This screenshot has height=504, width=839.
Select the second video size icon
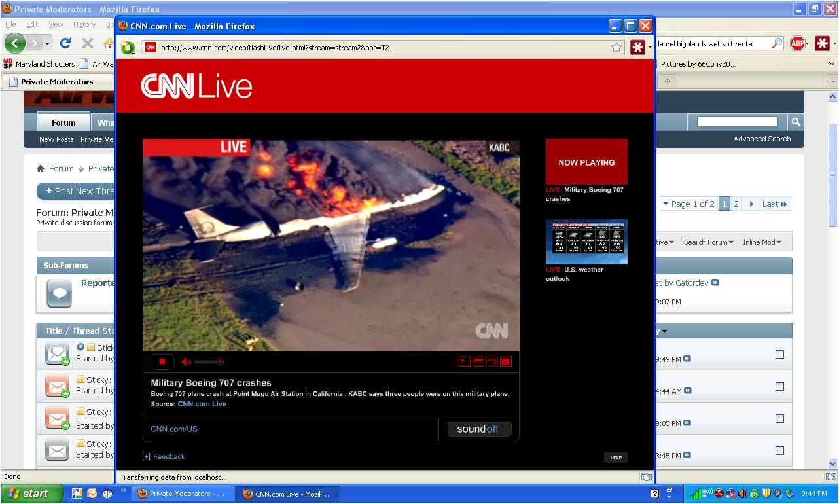pos(478,361)
